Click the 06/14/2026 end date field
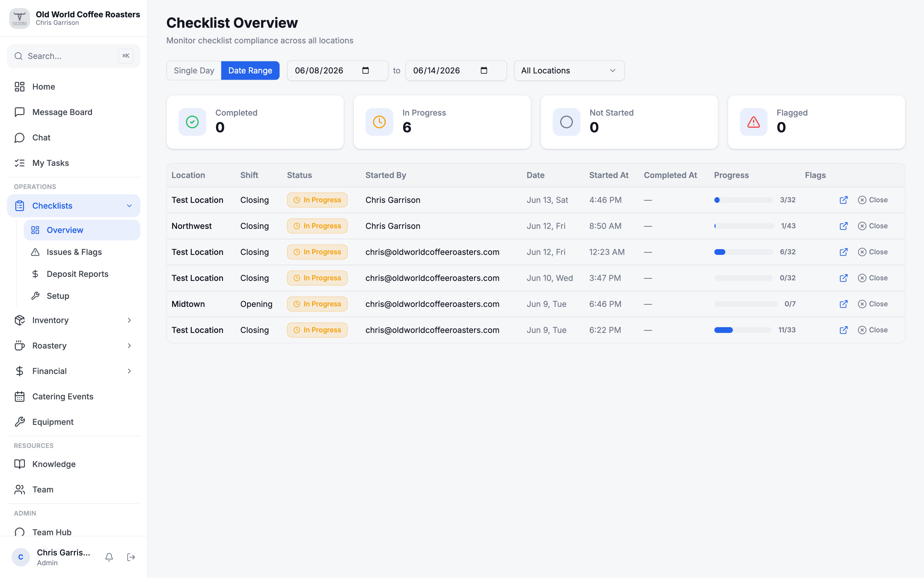This screenshot has height=578, width=924. pyautogui.click(x=456, y=70)
